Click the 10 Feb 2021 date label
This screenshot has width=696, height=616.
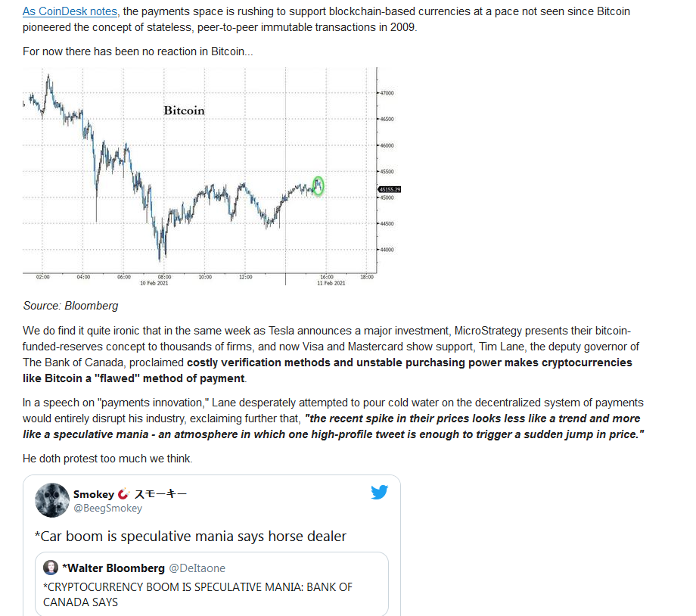(x=153, y=283)
